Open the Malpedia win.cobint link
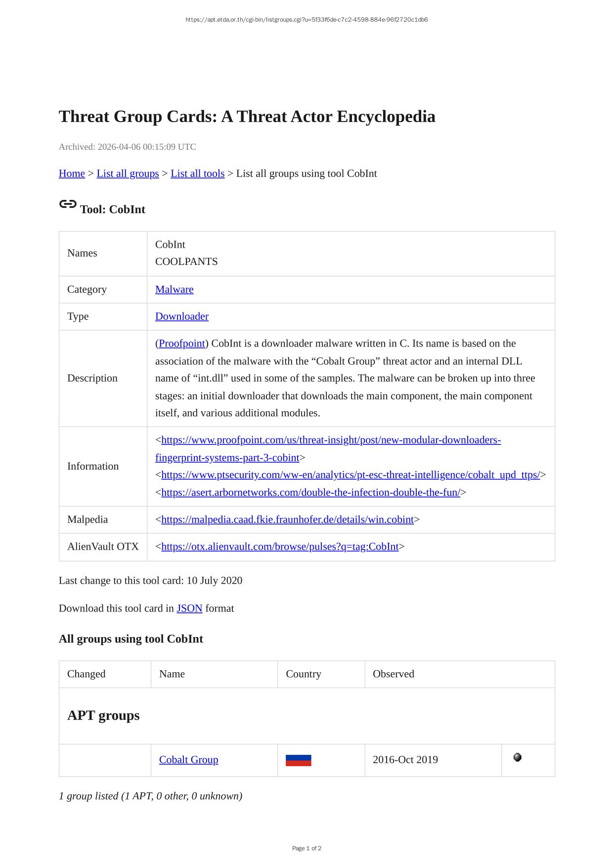The height and width of the screenshot is (868, 614). pos(287,520)
